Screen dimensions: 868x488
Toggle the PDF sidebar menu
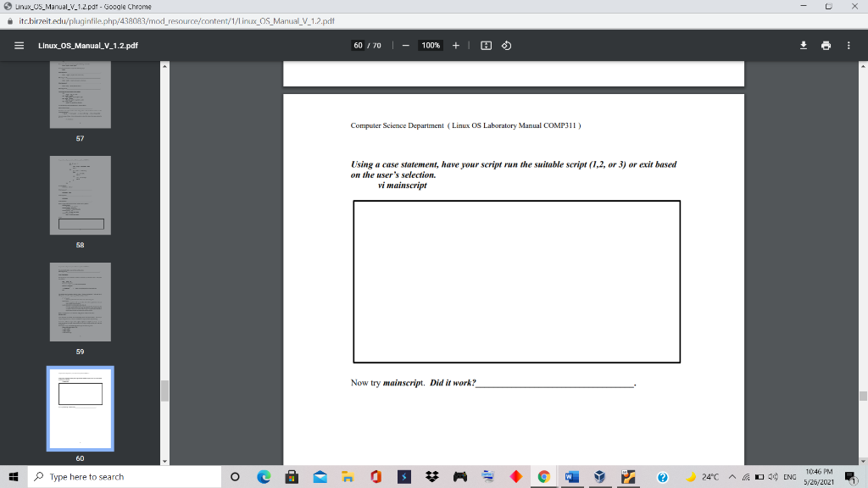(19, 46)
